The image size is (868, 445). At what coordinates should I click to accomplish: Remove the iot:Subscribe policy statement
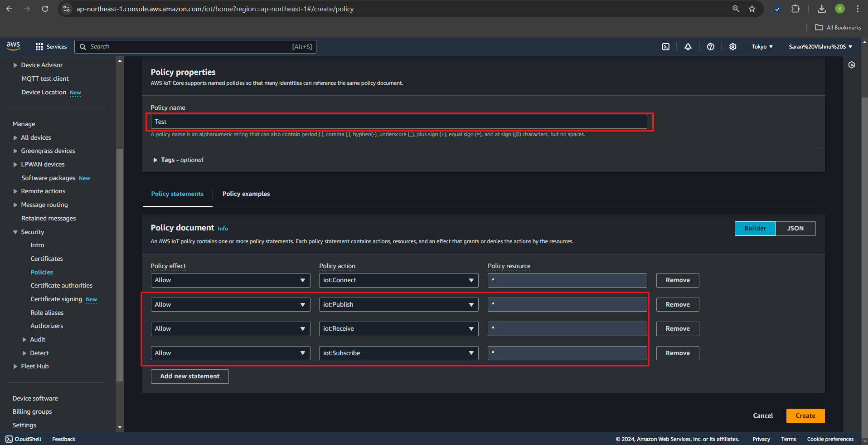(677, 353)
